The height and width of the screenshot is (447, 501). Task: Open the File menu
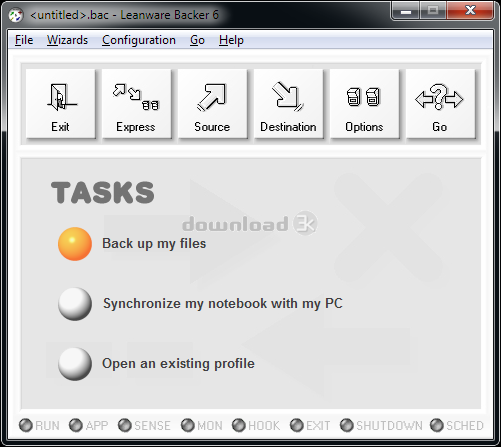[24, 40]
